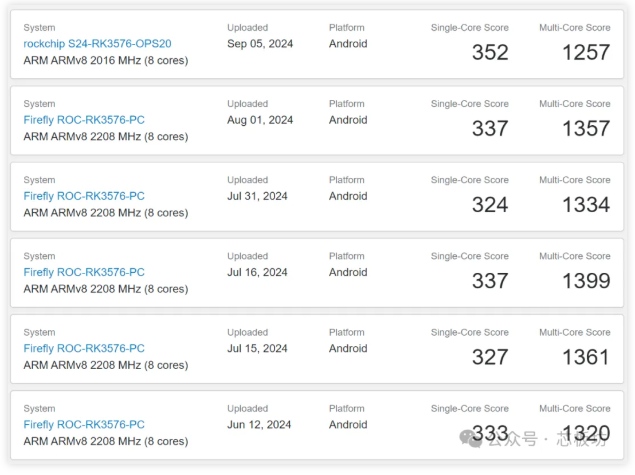
Task: Click the single-core score 327
Action: pyautogui.click(x=490, y=357)
